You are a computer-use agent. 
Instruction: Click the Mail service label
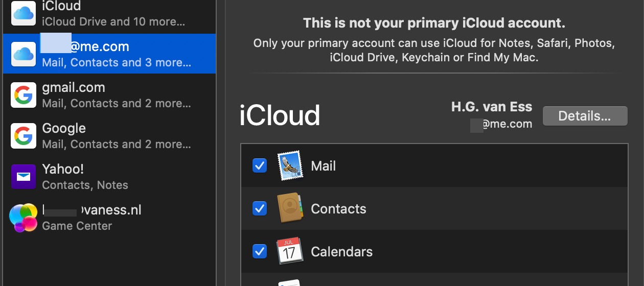[323, 166]
